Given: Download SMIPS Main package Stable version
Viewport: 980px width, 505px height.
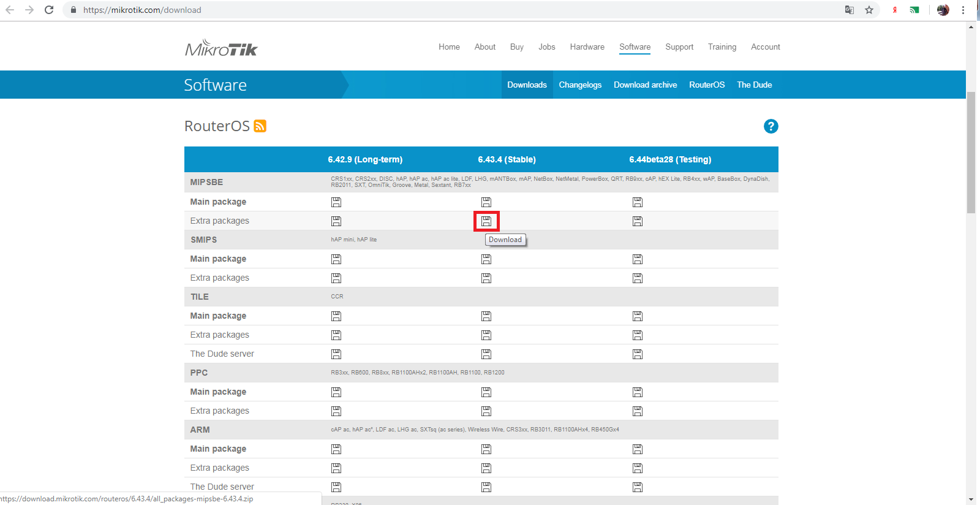Looking at the screenshot, I should (x=486, y=259).
